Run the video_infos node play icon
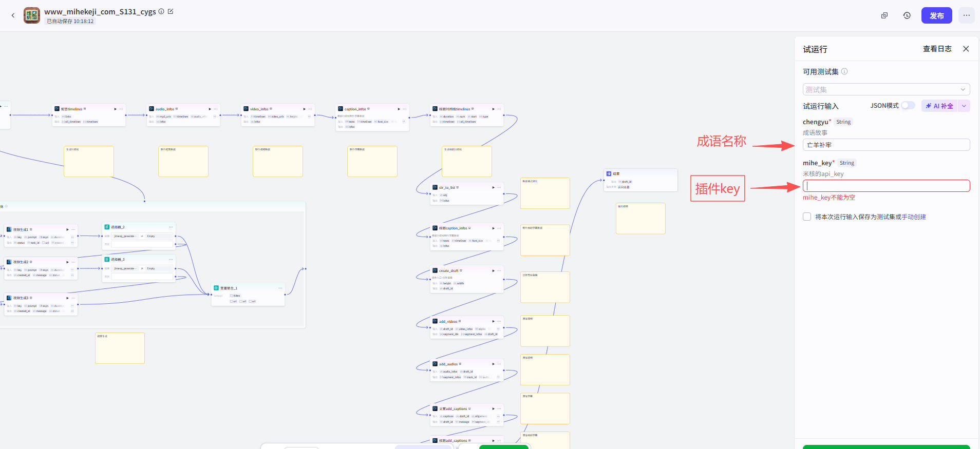 point(304,109)
